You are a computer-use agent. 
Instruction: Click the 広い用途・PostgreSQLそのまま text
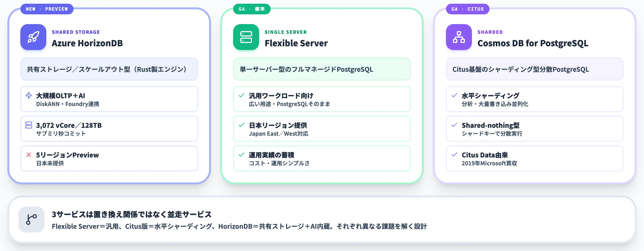289,104
